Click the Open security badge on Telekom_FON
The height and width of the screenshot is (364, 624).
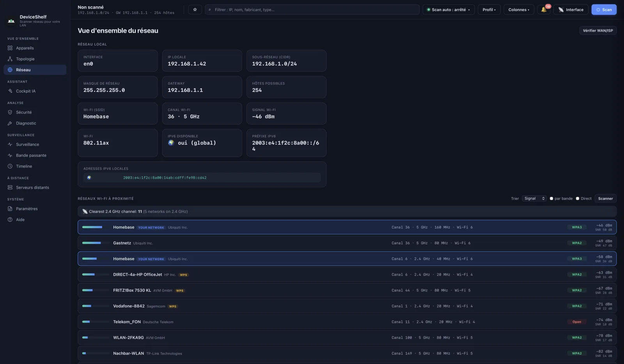(x=577, y=322)
